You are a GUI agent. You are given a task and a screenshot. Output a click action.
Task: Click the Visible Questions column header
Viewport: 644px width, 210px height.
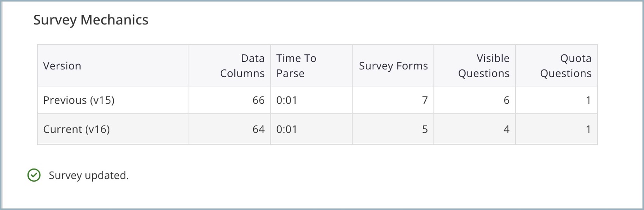(484, 66)
